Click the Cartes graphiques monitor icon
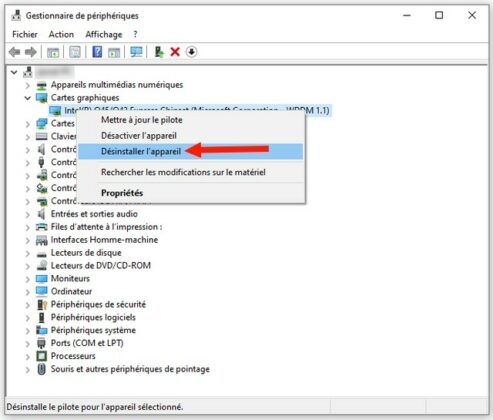This screenshot has width=493, height=420. pyautogui.click(x=41, y=98)
